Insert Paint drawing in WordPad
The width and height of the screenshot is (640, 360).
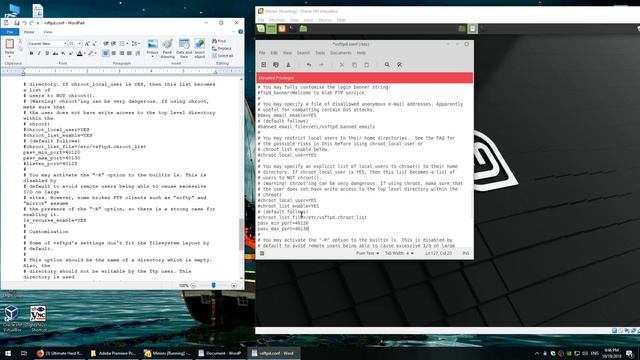click(167, 48)
